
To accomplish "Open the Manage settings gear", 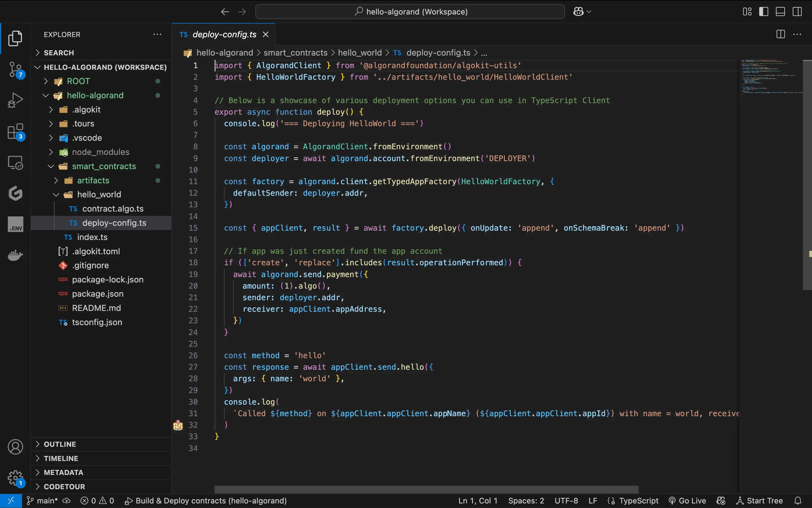I will click(15, 478).
